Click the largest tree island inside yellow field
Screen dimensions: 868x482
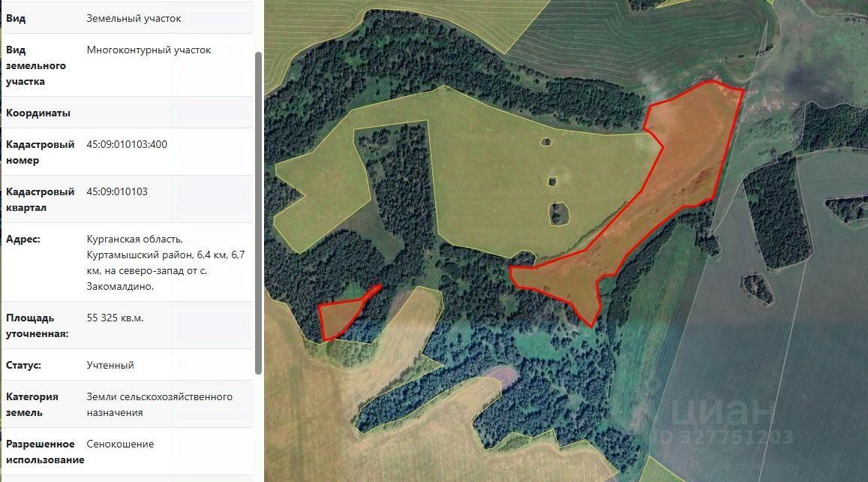559,214
